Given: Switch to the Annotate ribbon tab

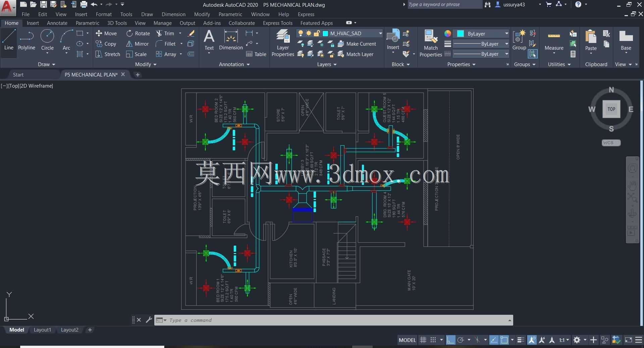Looking at the screenshot, I should pyautogui.click(x=57, y=23).
